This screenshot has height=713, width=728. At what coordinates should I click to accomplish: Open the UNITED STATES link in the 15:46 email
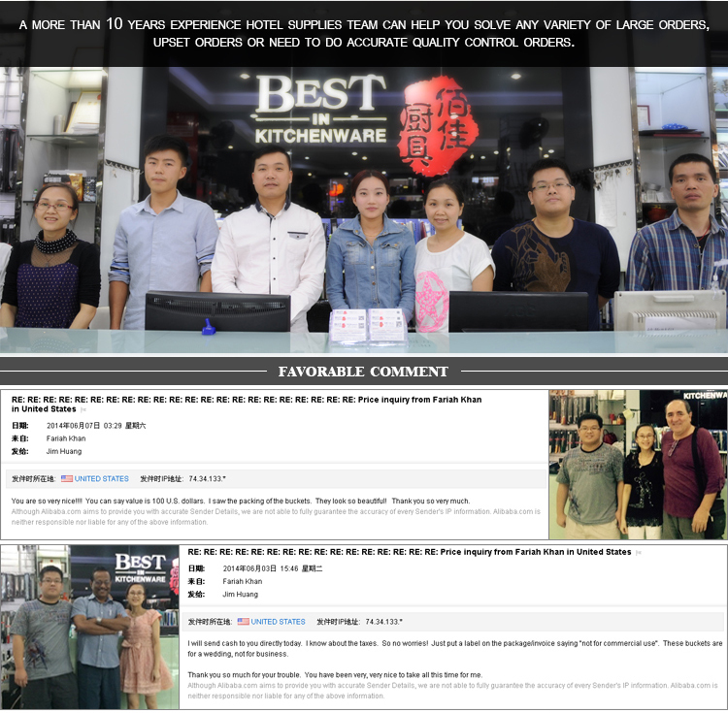click(x=278, y=621)
